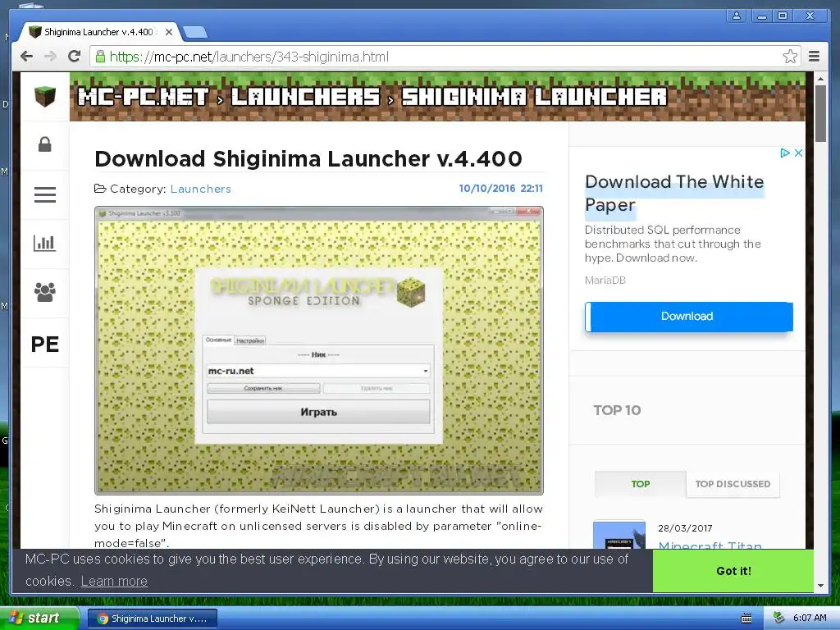Open the PE section in the sidebar
The image size is (840, 630).
45,344
